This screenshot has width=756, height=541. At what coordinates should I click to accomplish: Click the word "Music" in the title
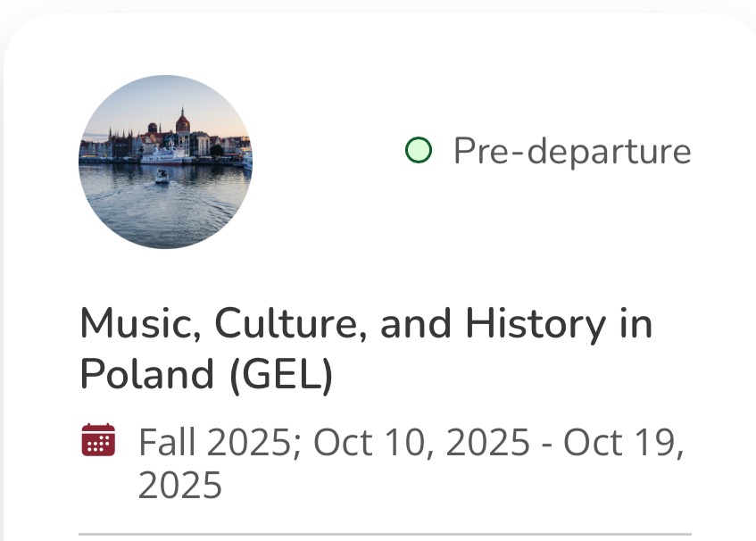pos(130,325)
